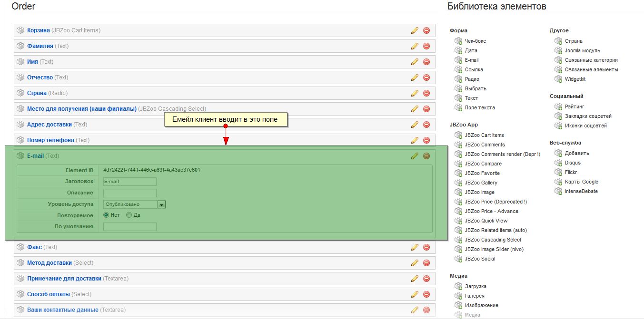Image resolution: width=644 pixels, height=319 pixels.
Task: Click the Заголовок input field
Action: [x=129, y=182]
